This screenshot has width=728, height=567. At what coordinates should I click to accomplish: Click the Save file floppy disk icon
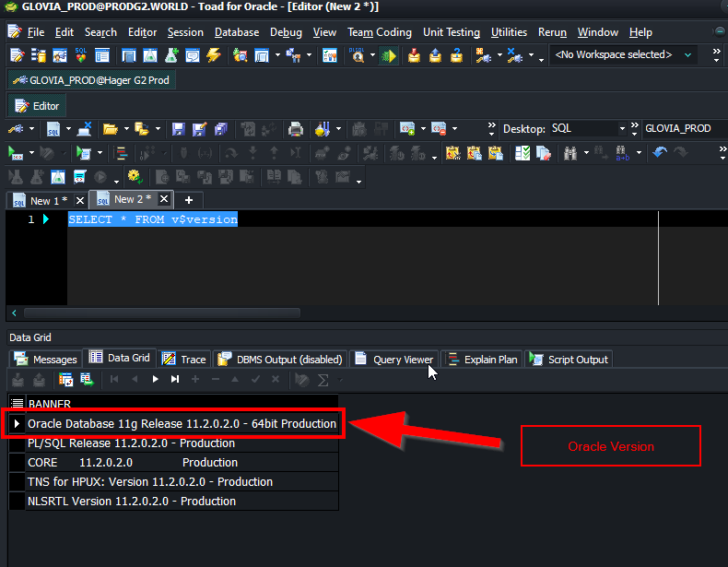coord(178,129)
